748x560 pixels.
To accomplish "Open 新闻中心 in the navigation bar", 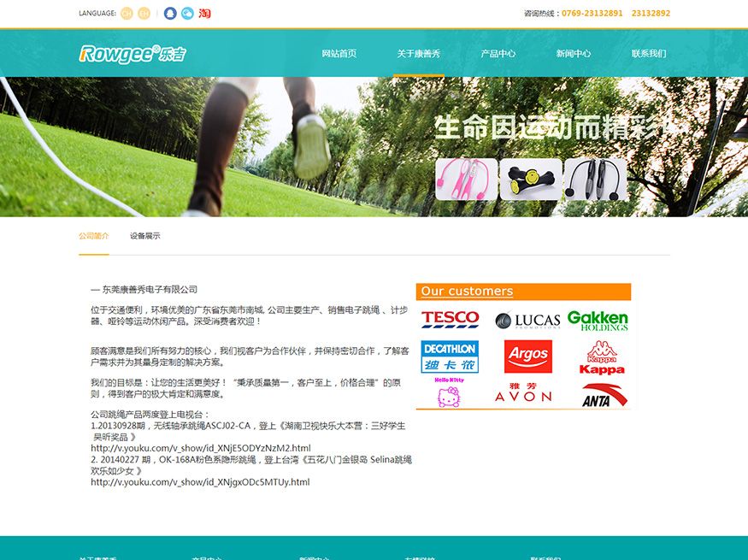I will pyautogui.click(x=574, y=53).
